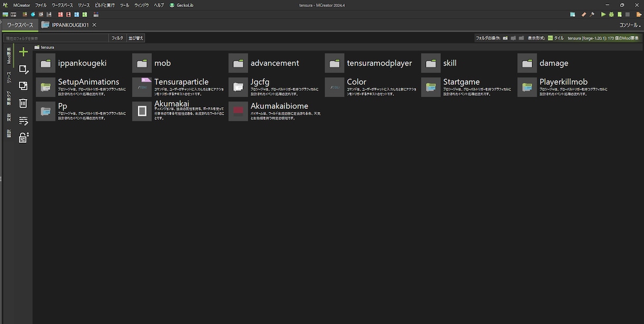Select the Startgame procedure element
Screen dimensions: 644x324
pos(467,87)
